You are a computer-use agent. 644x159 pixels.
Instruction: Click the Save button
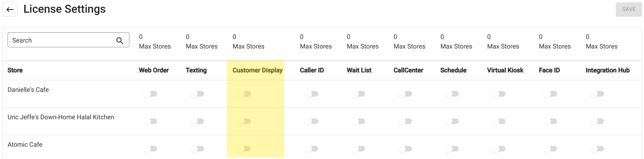click(628, 10)
